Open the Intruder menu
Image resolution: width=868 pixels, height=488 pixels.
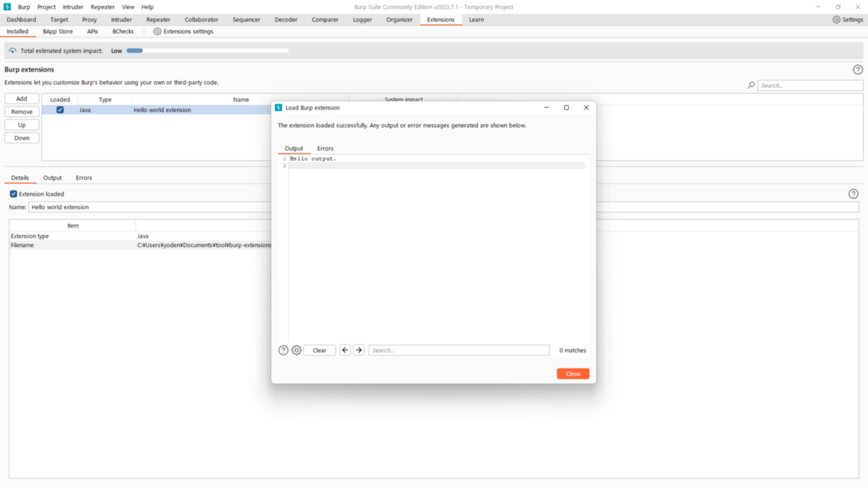(73, 7)
